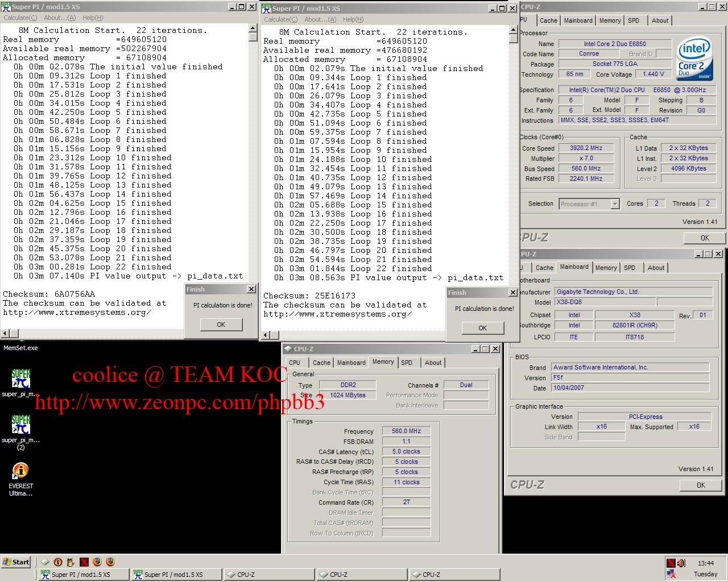Click the Command Rate 2T value
This screenshot has height=582, width=728.
tap(406, 502)
